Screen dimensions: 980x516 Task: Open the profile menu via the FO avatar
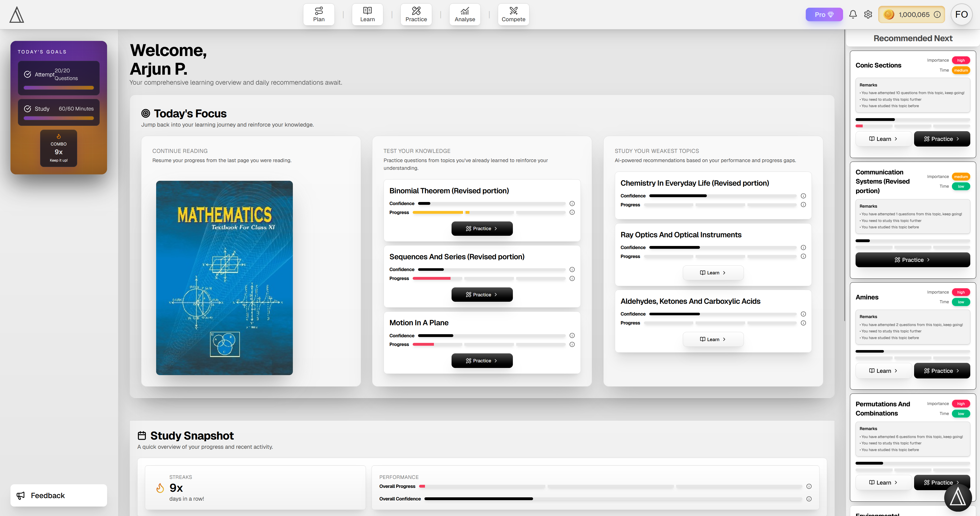pos(961,14)
